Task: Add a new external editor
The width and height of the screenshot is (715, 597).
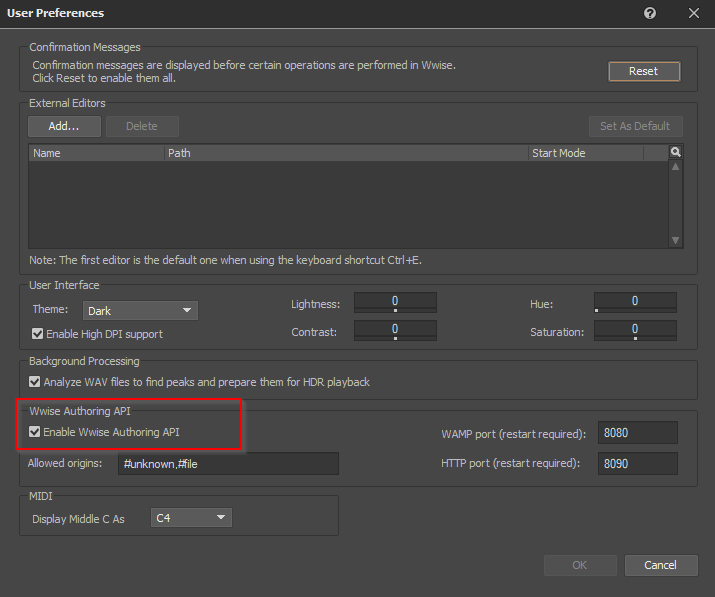Action: (64, 126)
